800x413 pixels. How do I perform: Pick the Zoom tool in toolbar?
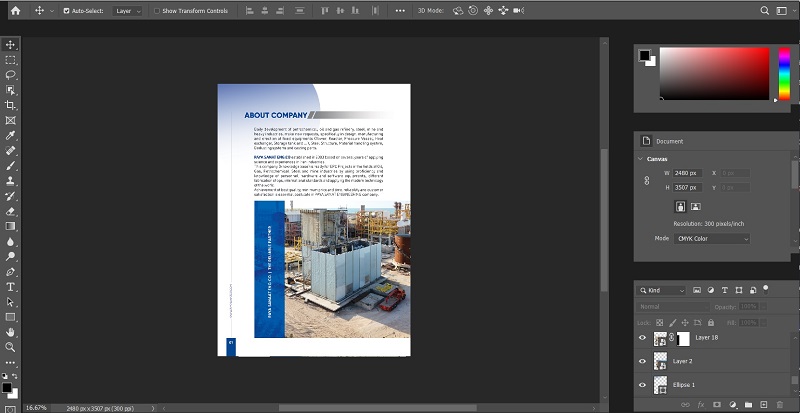click(x=10, y=347)
